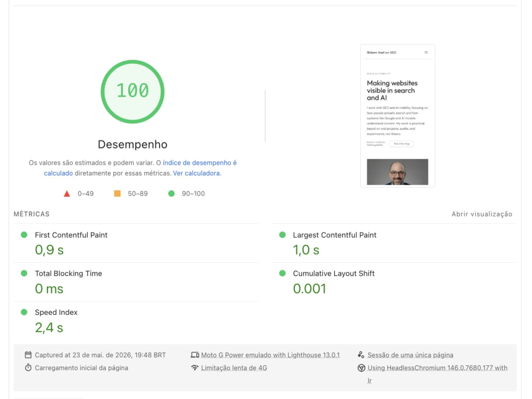Click green status dot beside First Contentful Paint
Viewport: 532px width, 399px height.
tap(24, 235)
